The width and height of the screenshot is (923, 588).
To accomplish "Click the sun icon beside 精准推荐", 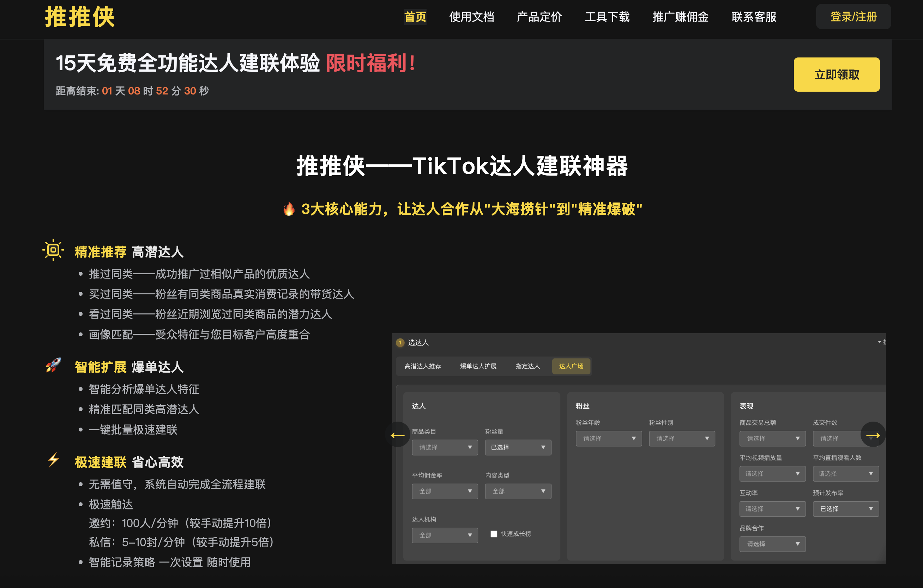I will [53, 251].
